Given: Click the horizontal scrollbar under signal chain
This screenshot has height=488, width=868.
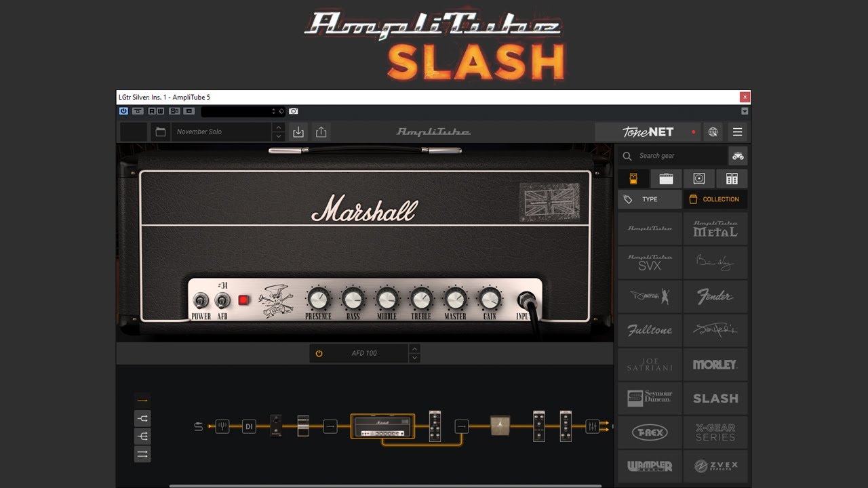Looking at the screenshot, I should click(385, 485).
